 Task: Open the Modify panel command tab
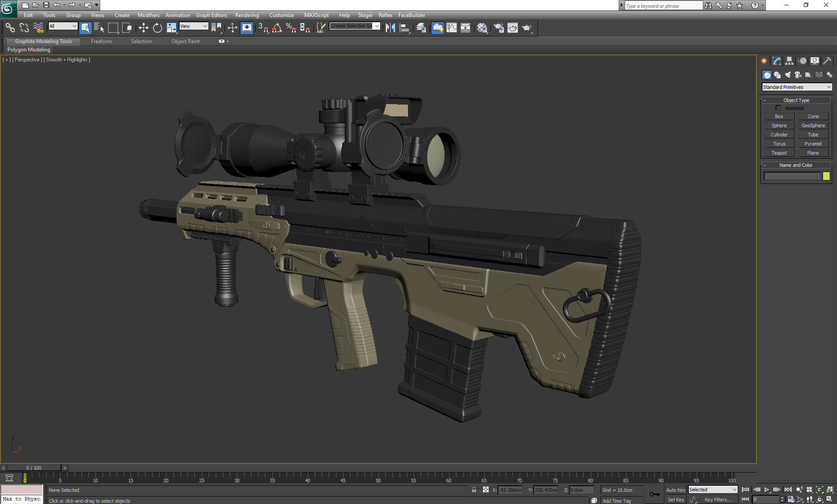tap(776, 61)
